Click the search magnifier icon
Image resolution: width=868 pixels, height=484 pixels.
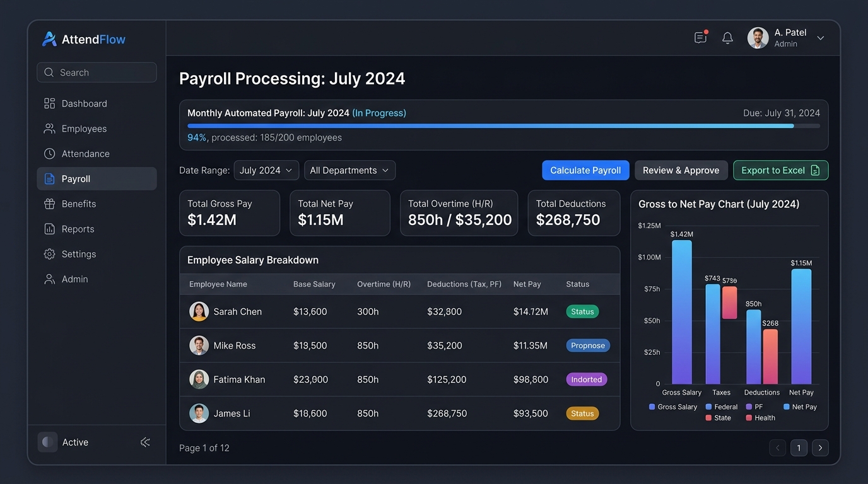(49, 72)
